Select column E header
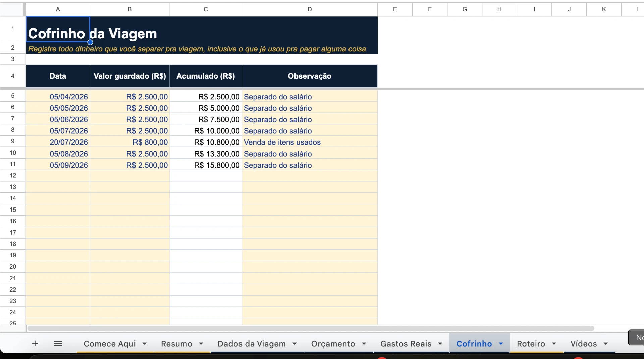 point(395,9)
